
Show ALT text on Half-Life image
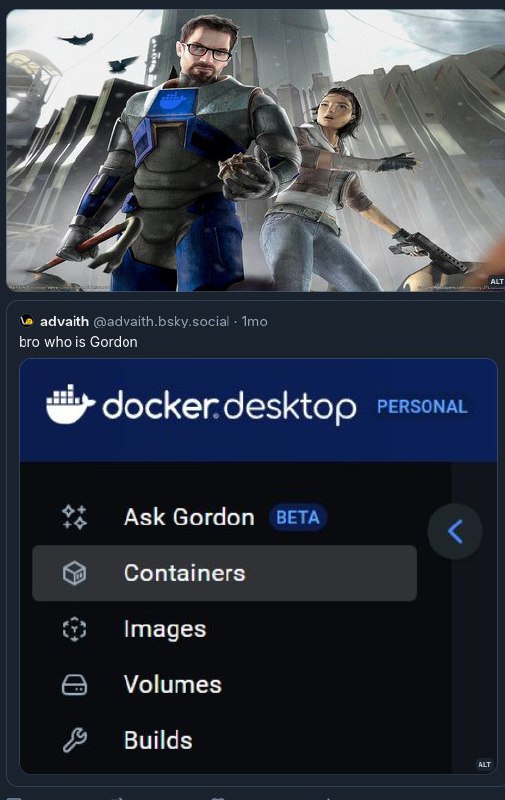(496, 282)
